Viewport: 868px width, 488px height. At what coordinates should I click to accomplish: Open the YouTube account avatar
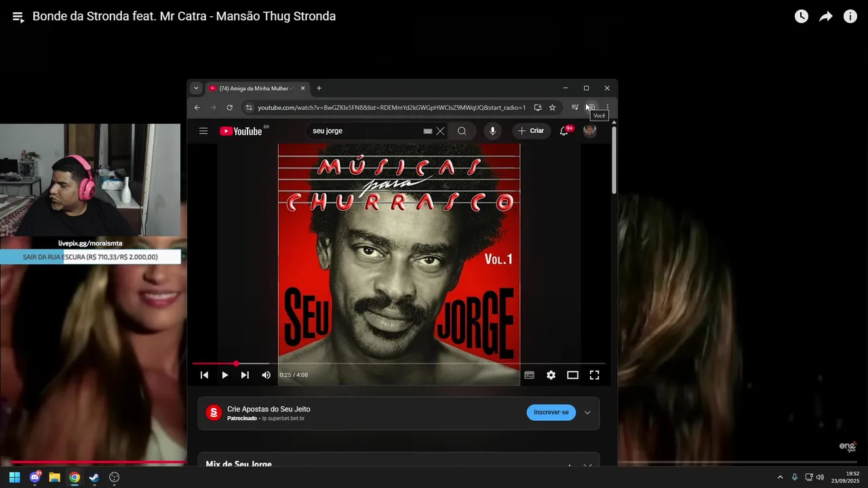pos(590,131)
